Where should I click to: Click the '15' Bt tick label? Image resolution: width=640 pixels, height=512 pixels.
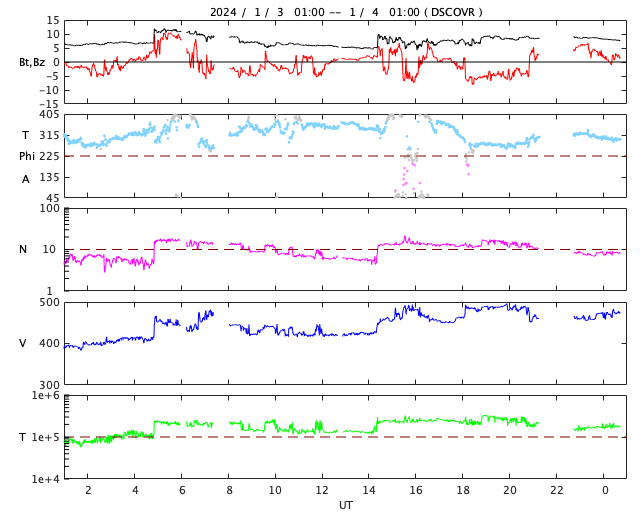point(53,20)
